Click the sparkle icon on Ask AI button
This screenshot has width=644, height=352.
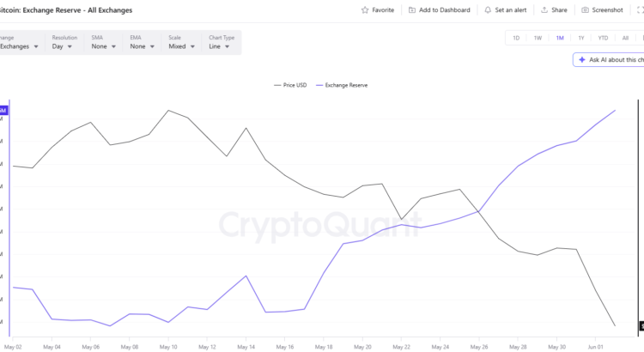(x=582, y=59)
